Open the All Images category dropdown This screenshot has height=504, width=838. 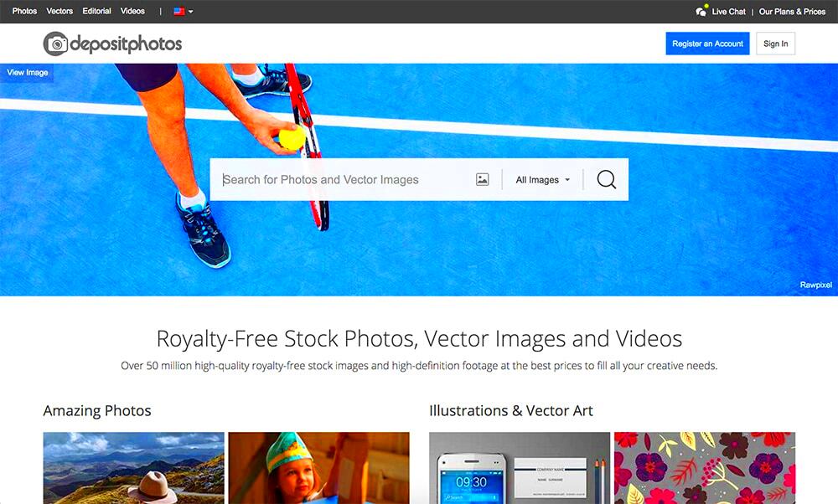pyautogui.click(x=541, y=179)
